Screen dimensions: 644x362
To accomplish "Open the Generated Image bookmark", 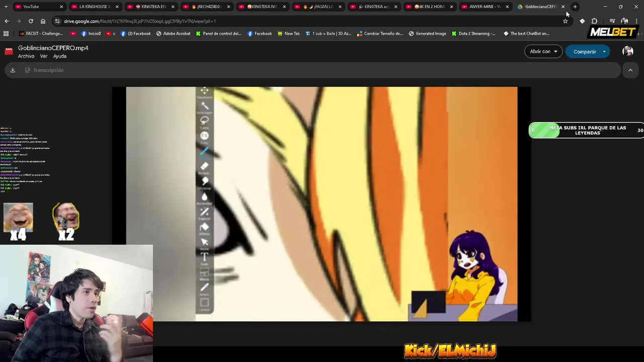I will click(x=427, y=34).
